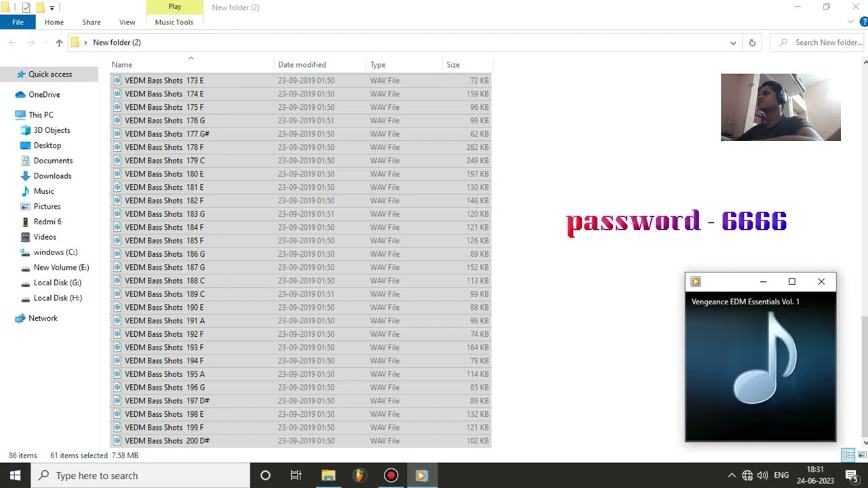Select file VEDM Bass Shots 177 G#
Image resolution: width=868 pixels, height=488 pixels.
click(x=300, y=134)
